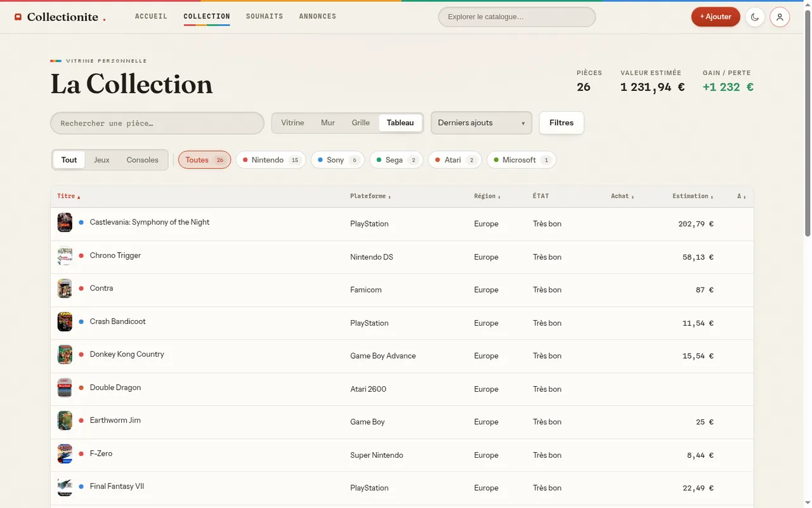Click estimate 202,79 € cell
The height and width of the screenshot is (508, 812).
tap(696, 224)
